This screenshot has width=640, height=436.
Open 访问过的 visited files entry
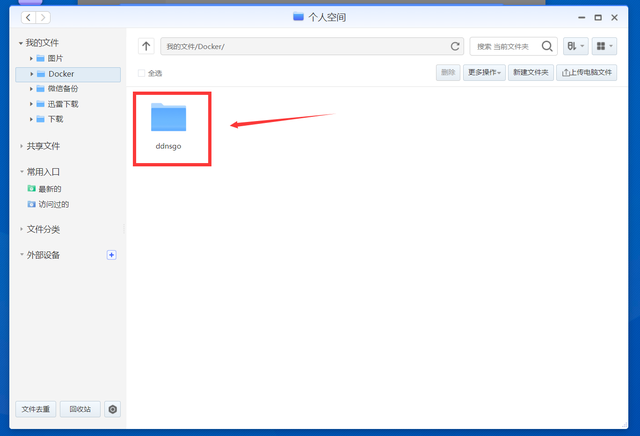click(48, 204)
